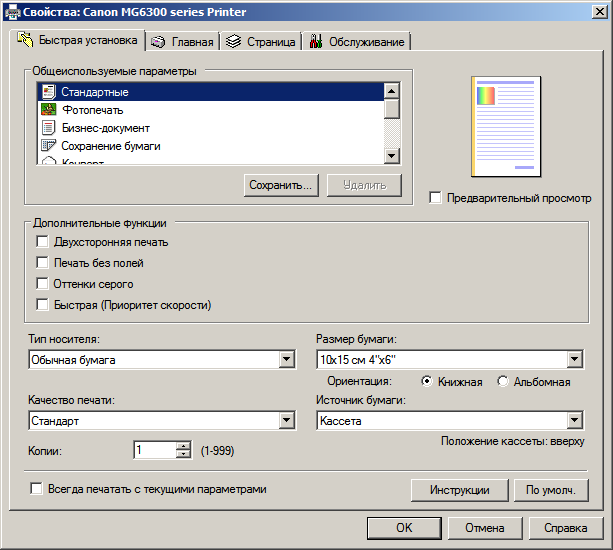Click the Сохранить... button
Image resolution: width=613 pixels, height=550 pixels.
pos(281,185)
